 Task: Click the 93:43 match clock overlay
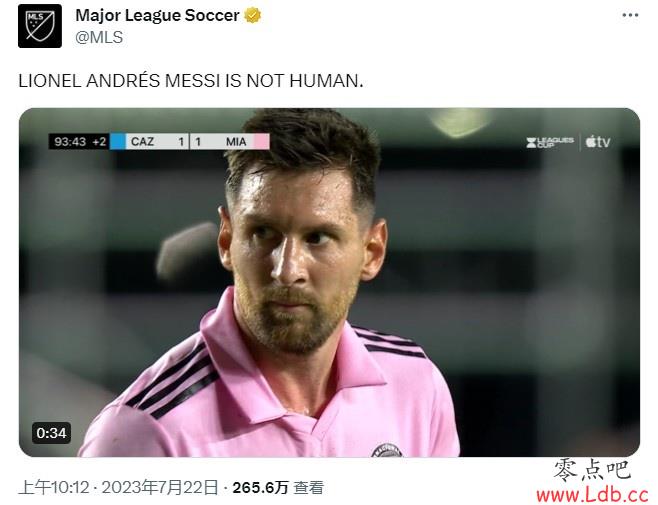coord(70,141)
